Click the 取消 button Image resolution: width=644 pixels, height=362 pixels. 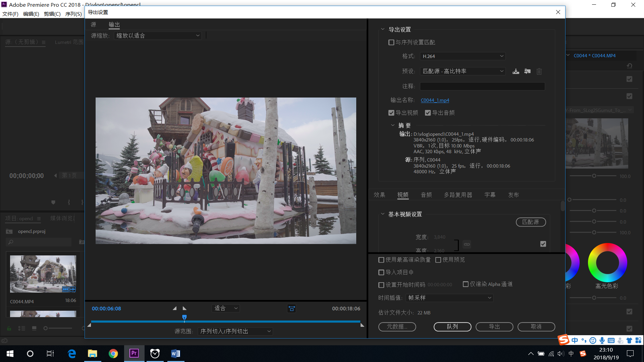pyautogui.click(x=536, y=326)
